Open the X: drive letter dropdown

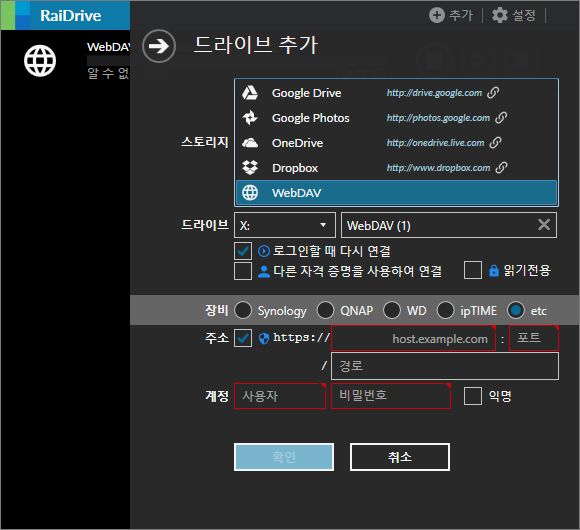[x=285, y=225]
